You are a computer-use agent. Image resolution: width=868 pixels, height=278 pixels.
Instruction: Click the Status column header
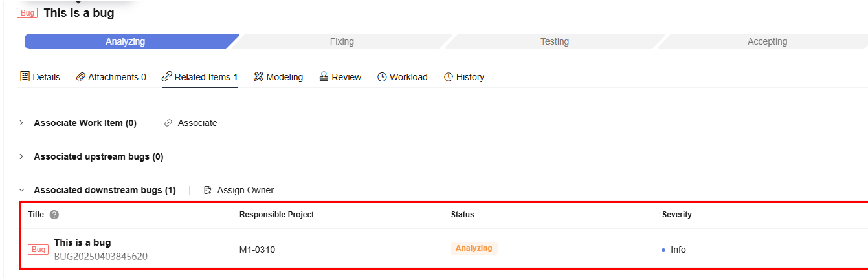(x=463, y=215)
